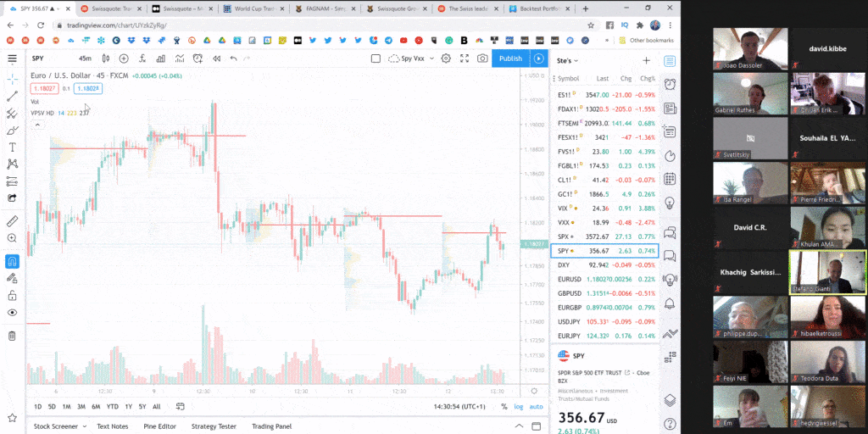Viewport: 868px width, 434px height.
Task: Select the Text annotation tool
Action: (12, 147)
